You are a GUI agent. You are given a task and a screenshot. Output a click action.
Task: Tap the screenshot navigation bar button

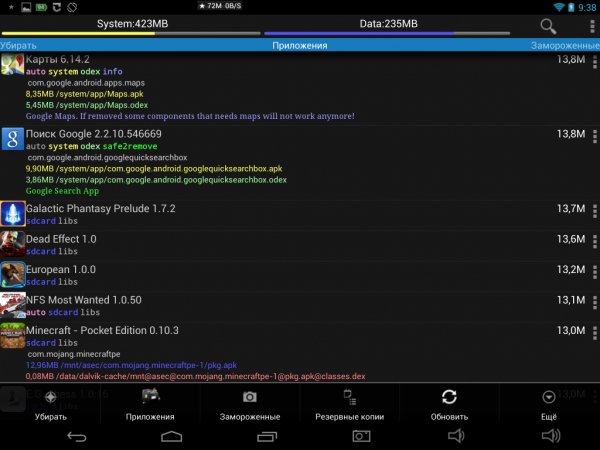(x=361, y=437)
